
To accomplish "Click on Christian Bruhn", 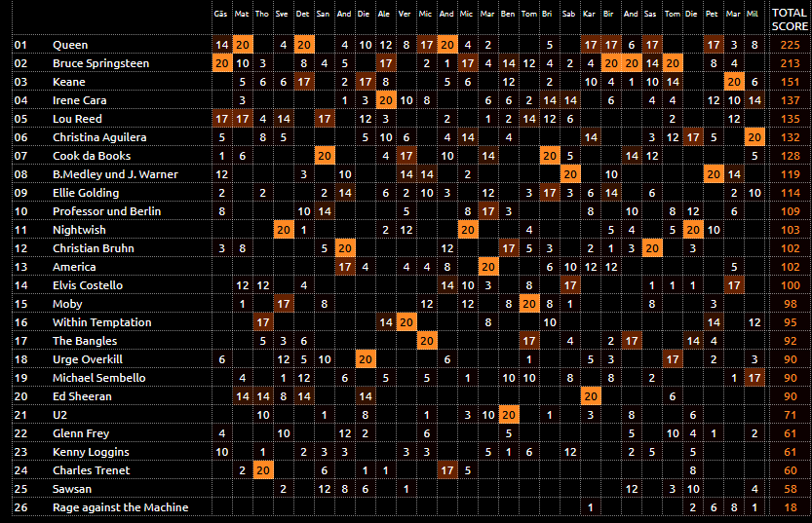I will 94,248.
